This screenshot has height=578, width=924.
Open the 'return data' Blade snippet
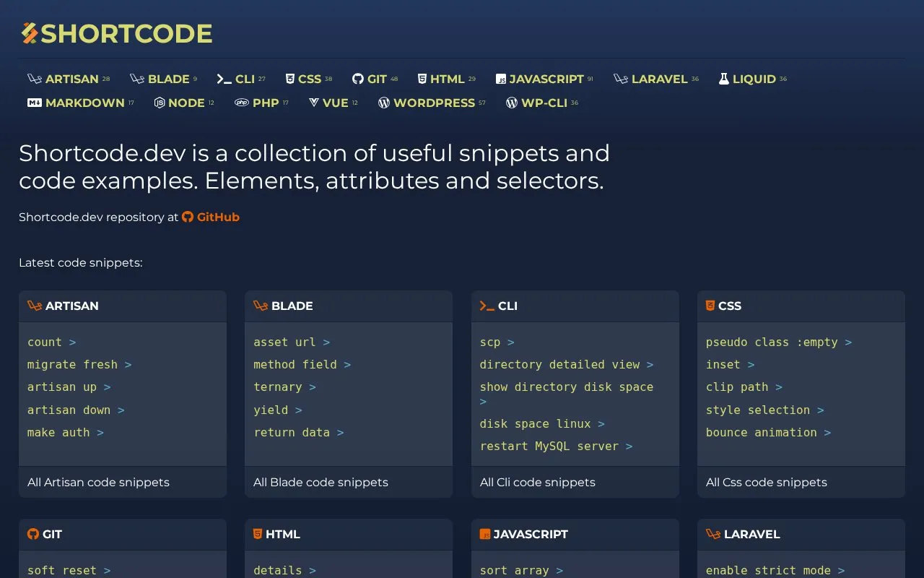pos(299,432)
